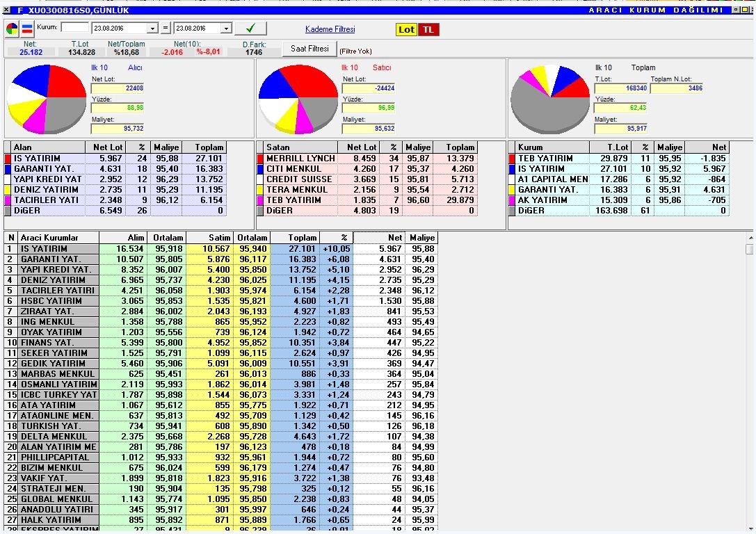Select the GARANTI YAT. row in broker list

pyautogui.click(x=221, y=259)
